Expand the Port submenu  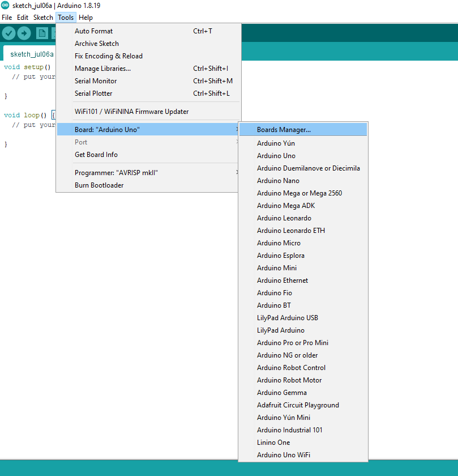coord(148,142)
